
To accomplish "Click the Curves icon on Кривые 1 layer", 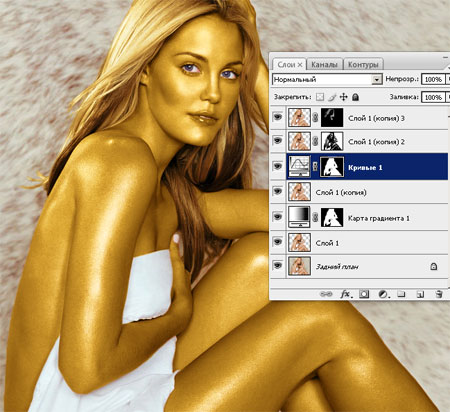I will [299, 166].
